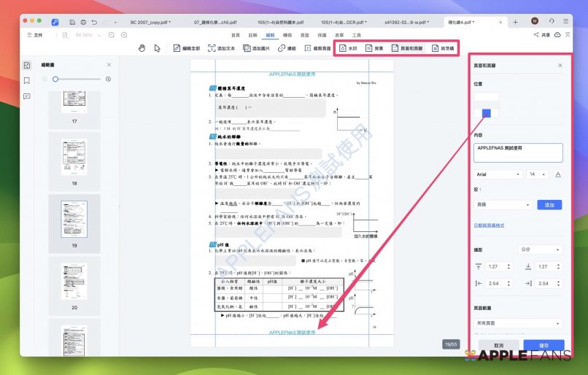Screen dimensions: 588x375
Task: Select the top-right position cell
Action: [495, 97]
